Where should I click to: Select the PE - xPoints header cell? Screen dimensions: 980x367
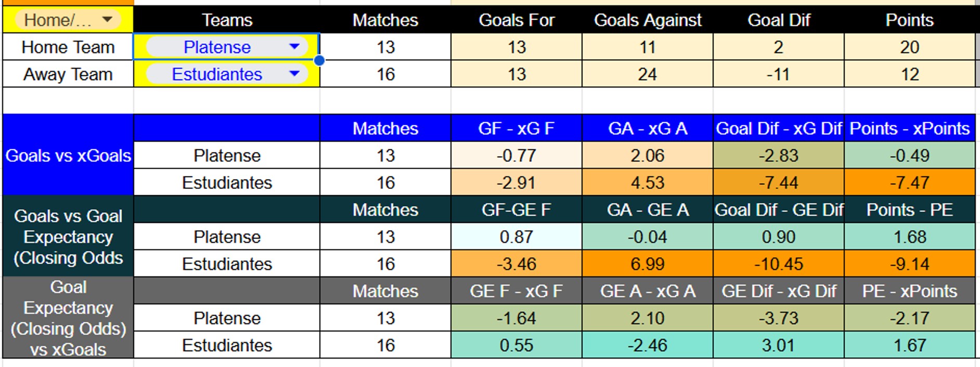[909, 291]
